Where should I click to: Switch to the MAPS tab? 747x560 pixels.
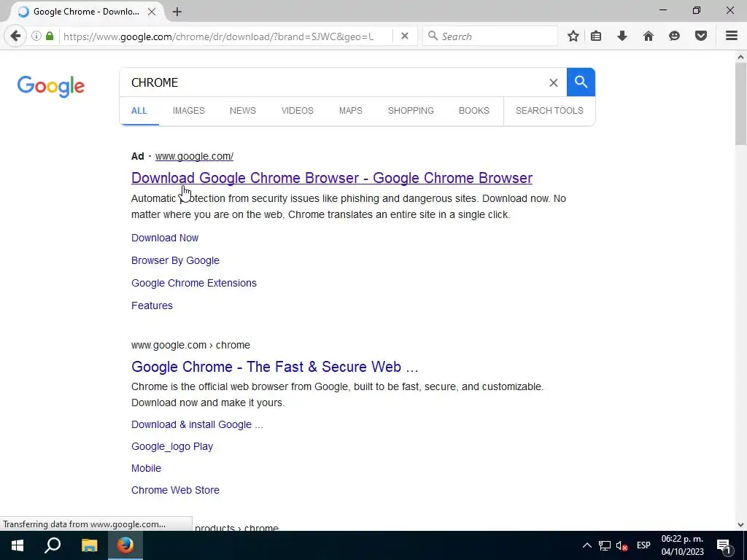tap(351, 111)
